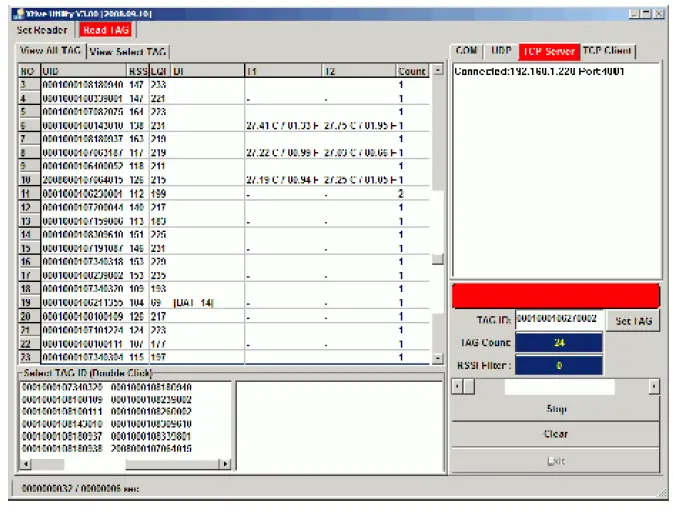674x510 pixels.
Task: Open the Set Reader tab
Action: tap(42, 30)
